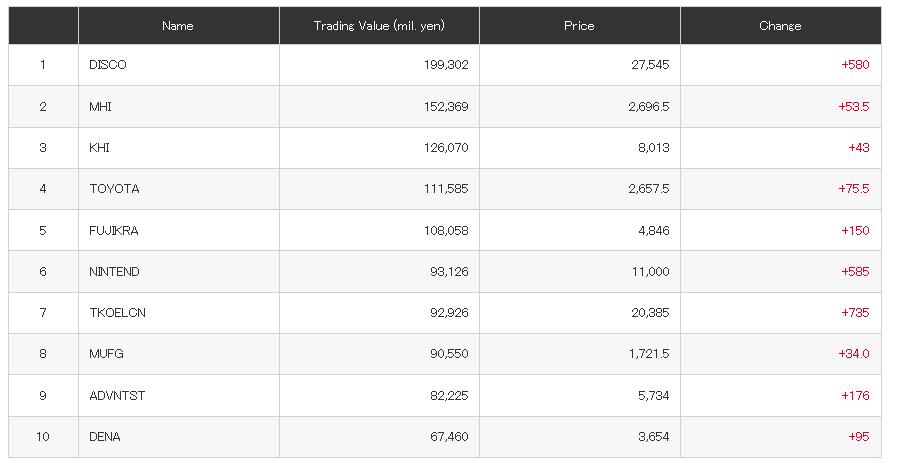
Task: Click the Name column header
Action: 178,26
